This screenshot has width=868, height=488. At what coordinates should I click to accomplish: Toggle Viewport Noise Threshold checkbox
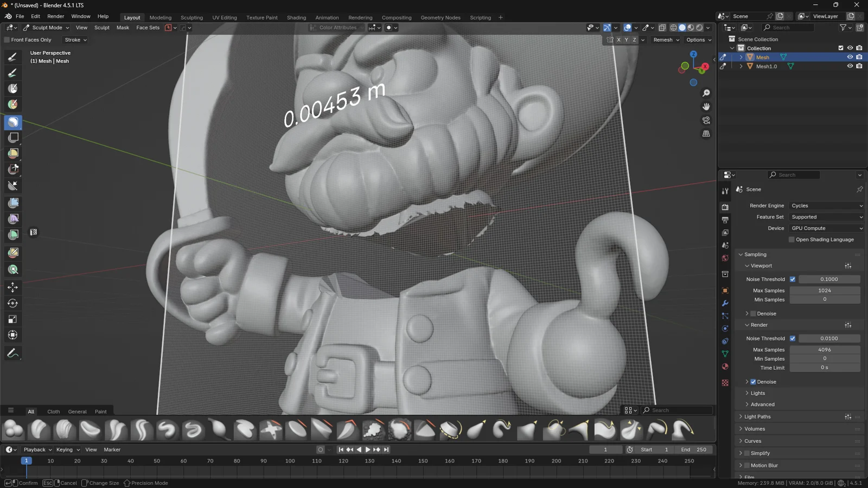[793, 279]
